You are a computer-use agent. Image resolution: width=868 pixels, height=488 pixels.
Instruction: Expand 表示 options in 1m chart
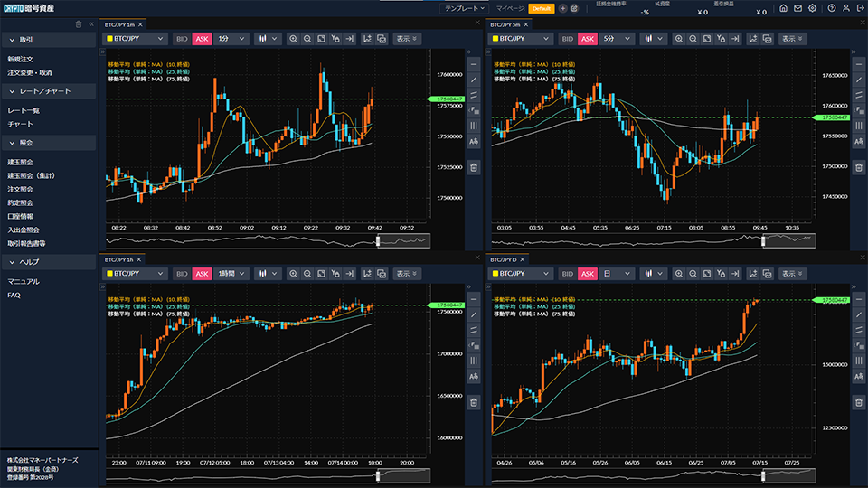pos(407,39)
